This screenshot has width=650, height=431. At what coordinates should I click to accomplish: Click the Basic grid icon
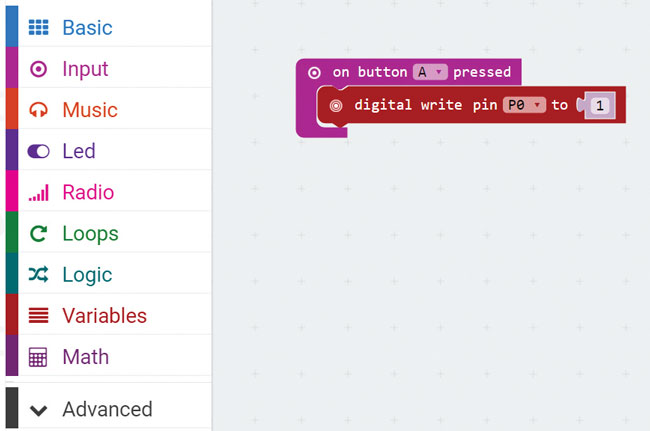pos(39,27)
